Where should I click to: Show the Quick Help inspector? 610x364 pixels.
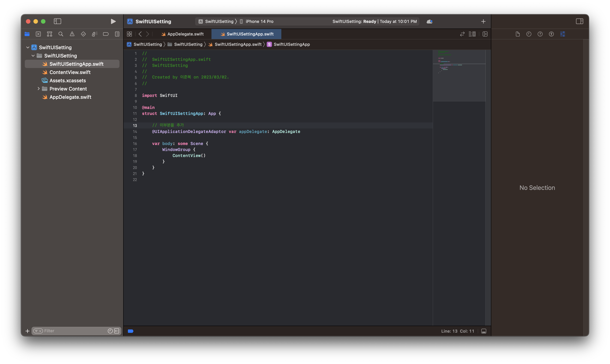pyautogui.click(x=540, y=34)
